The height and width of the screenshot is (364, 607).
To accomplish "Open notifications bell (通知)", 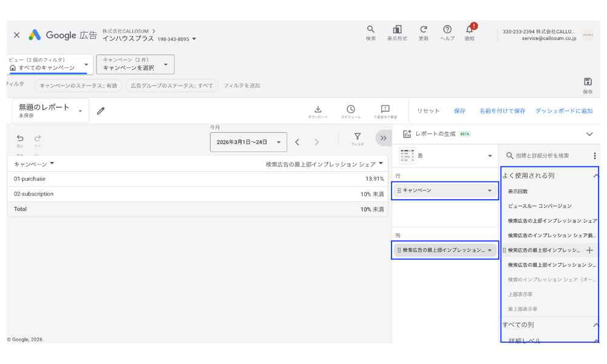I will pyautogui.click(x=469, y=33).
